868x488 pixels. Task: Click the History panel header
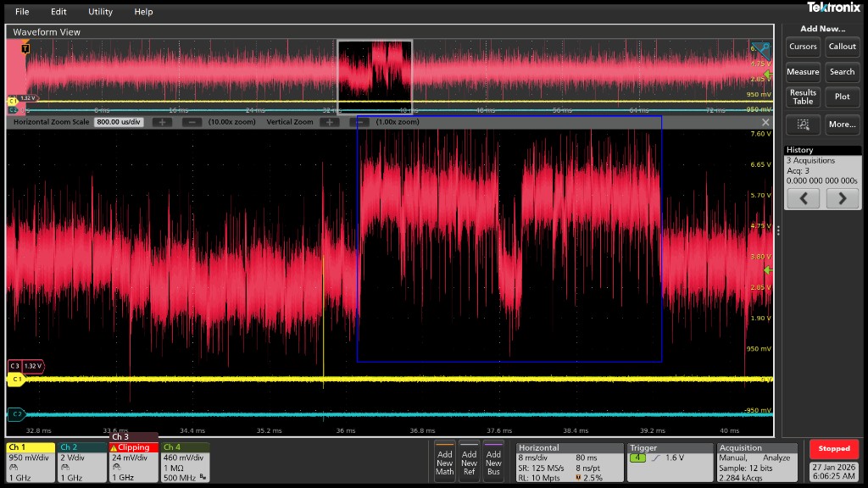(822, 150)
